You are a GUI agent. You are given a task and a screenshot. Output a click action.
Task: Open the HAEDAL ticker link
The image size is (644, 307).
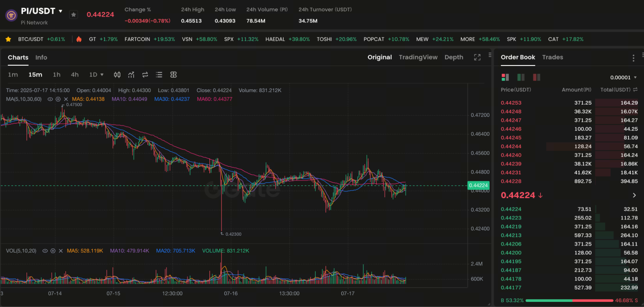click(287, 39)
